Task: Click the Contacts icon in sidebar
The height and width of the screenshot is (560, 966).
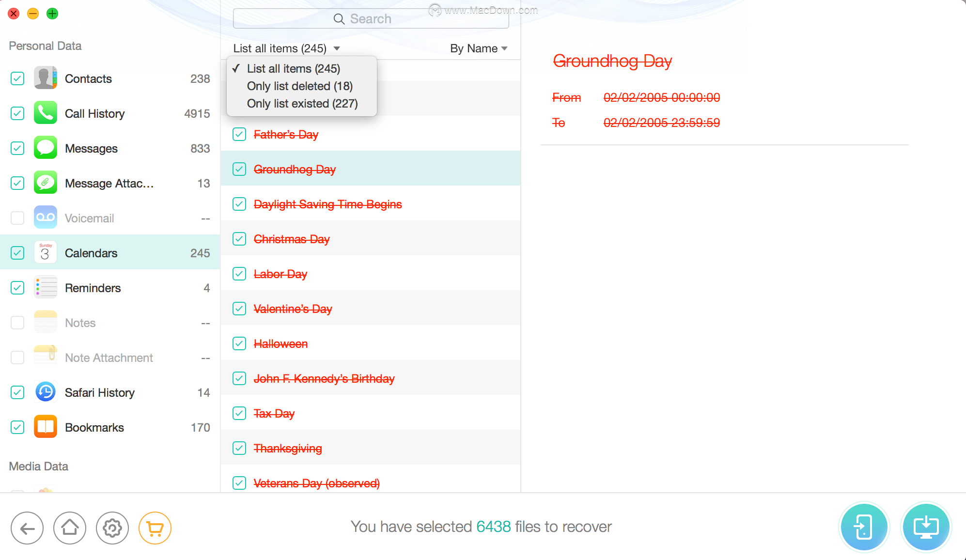Action: click(46, 78)
